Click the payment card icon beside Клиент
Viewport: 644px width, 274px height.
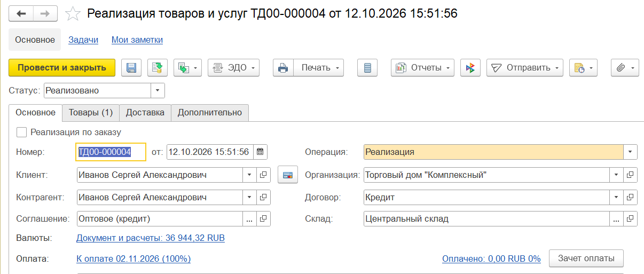pyautogui.click(x=288, y=175)
